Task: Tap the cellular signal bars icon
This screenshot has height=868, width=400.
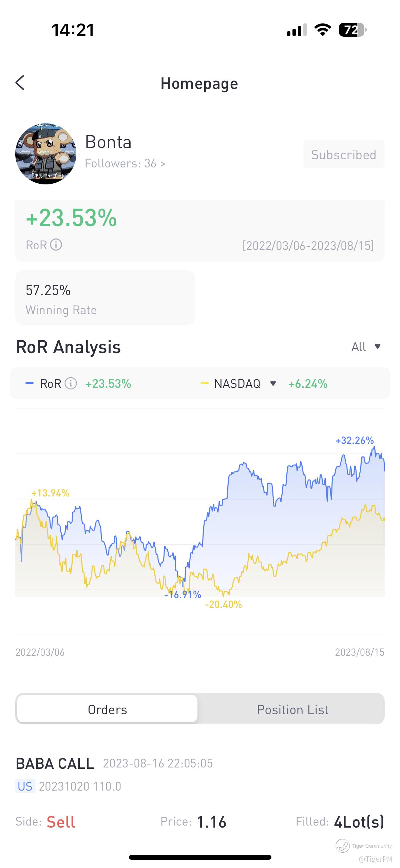Action: [297, 30]
